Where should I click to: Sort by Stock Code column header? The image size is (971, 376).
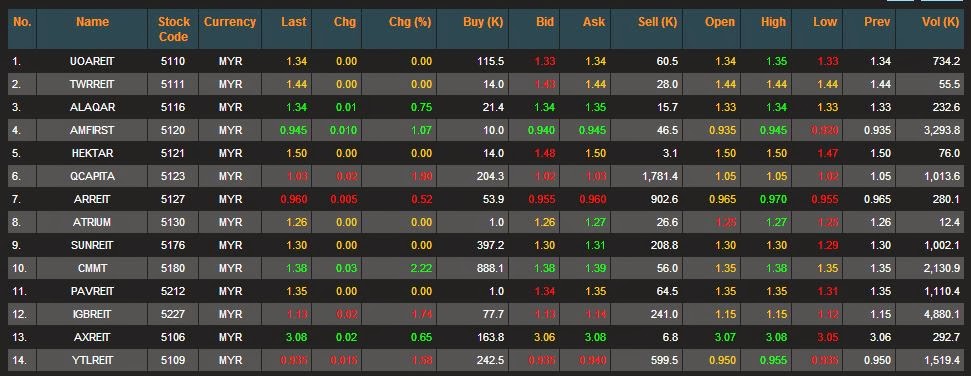pos(173,29)
